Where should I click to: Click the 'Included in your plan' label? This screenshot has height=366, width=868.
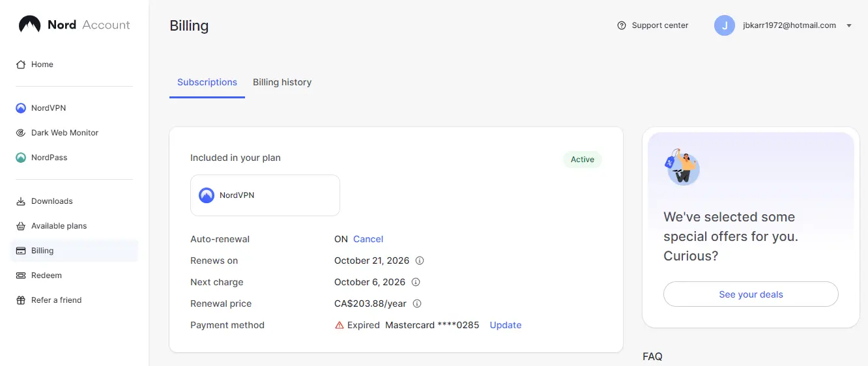tap(235, 158)
